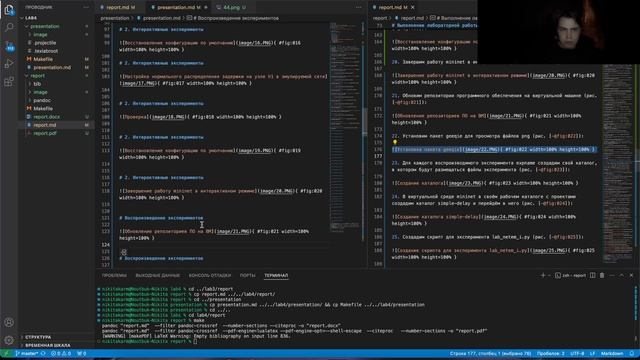The width and height of the screenshot is (640, 360).
Task: Select the Terminal panel tab
Action: [x=276, y=276]
